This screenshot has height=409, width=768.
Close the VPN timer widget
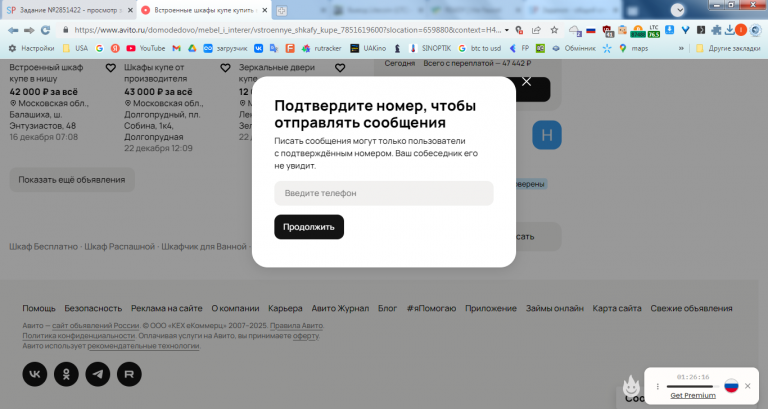748,386
